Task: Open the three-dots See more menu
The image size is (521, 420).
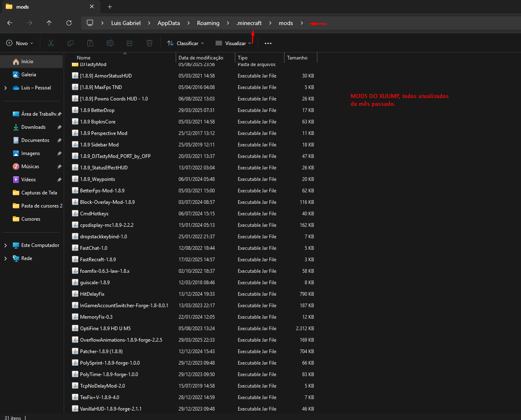Action: point(268,43)
